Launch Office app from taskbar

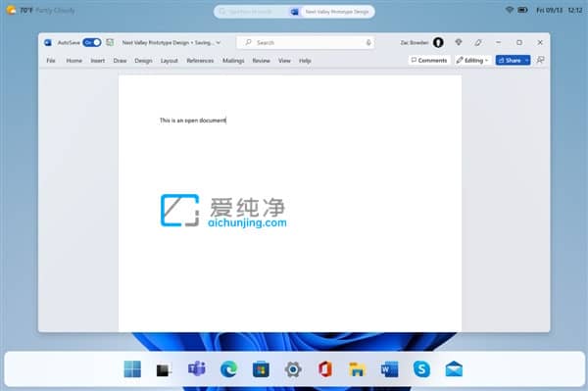(x=325, y=369)
